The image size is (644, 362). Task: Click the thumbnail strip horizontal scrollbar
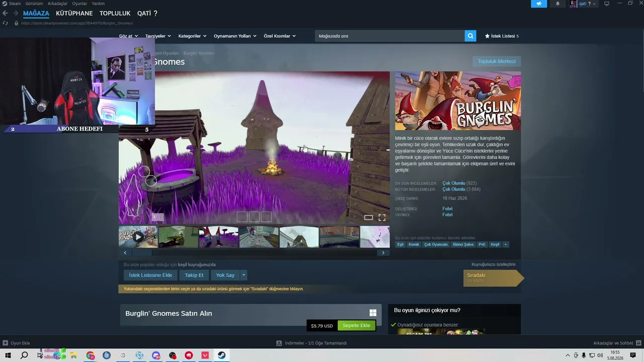pos(254,252)
